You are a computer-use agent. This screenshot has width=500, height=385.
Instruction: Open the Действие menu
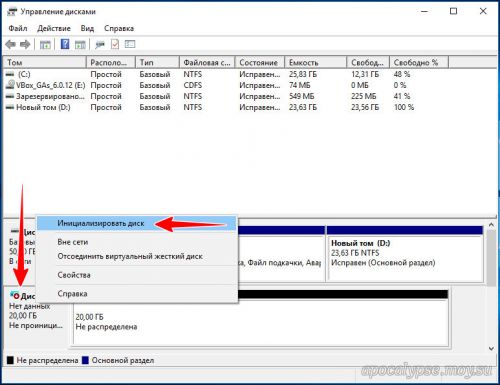(x=54, y=28)
